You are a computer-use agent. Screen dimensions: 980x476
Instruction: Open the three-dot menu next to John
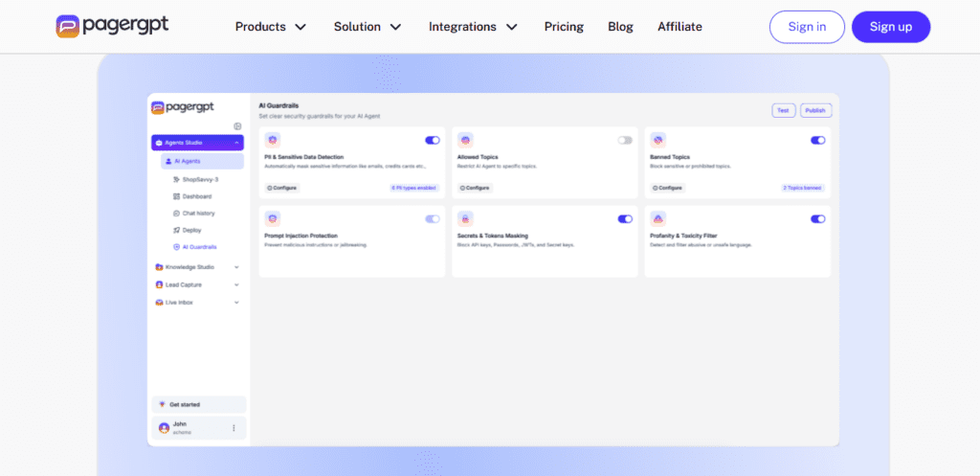point(234,428)
